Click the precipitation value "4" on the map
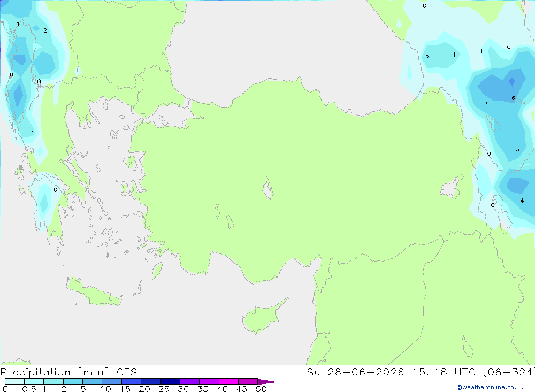This screenshot has height=392, width=535. point(522,201)
